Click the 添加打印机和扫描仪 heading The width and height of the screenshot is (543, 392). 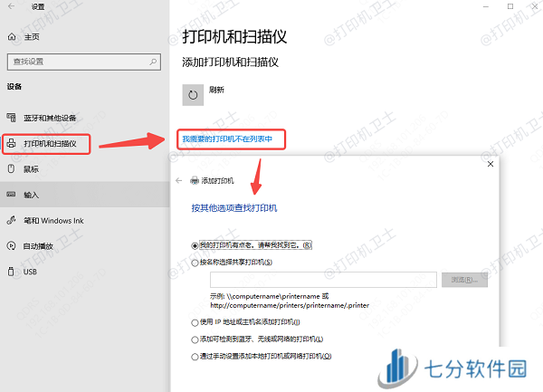pos(230,62)
